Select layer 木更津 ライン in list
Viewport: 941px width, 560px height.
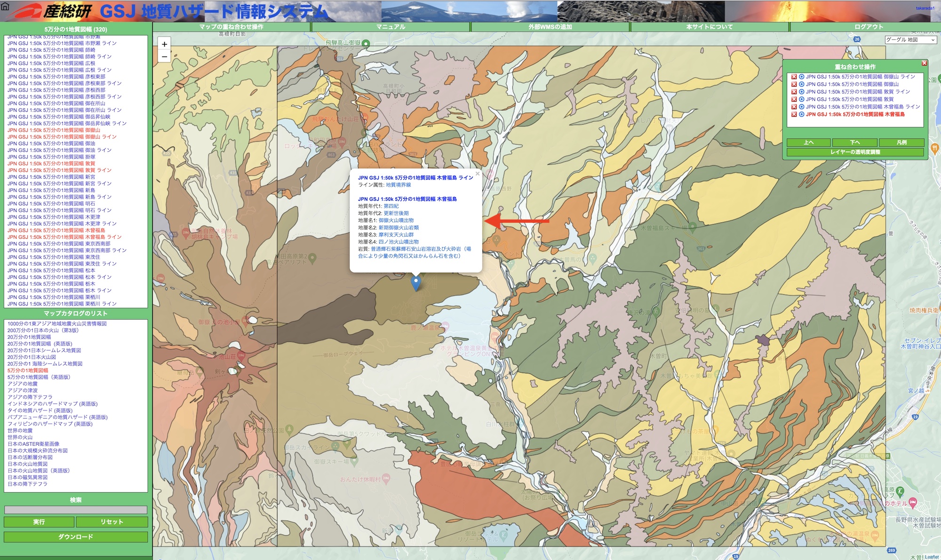pyautogui.click(x=62, y=224)
